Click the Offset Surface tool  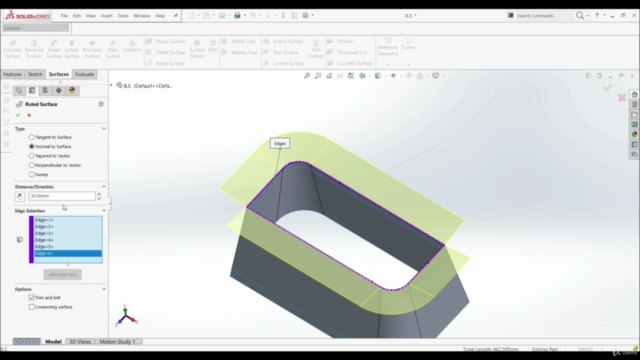click(165, 52)
